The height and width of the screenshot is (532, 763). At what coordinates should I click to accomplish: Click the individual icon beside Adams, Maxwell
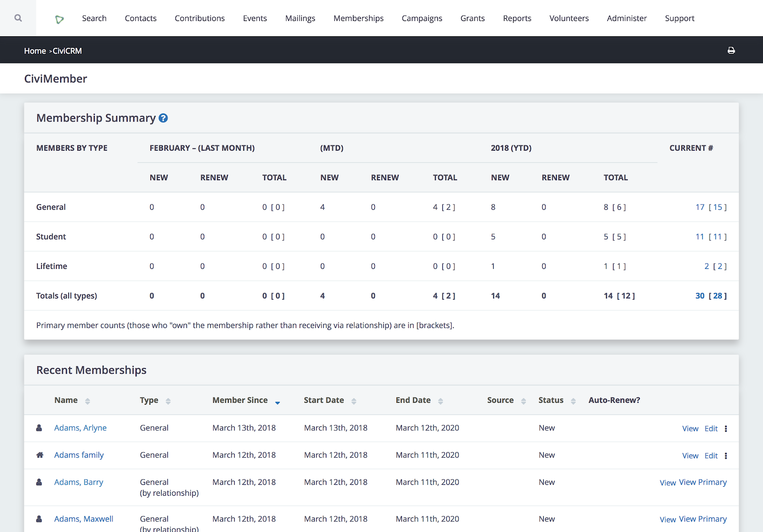point(39,519)
